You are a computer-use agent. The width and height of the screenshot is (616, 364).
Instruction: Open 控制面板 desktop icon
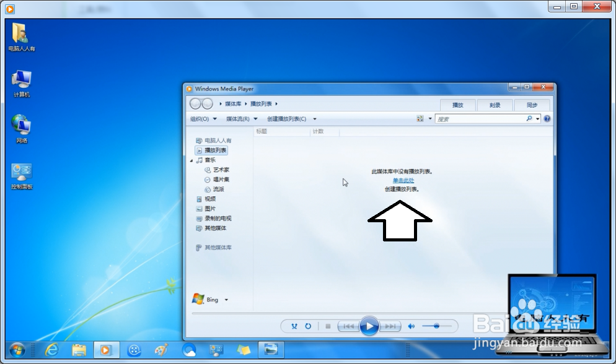coord(22,176)
